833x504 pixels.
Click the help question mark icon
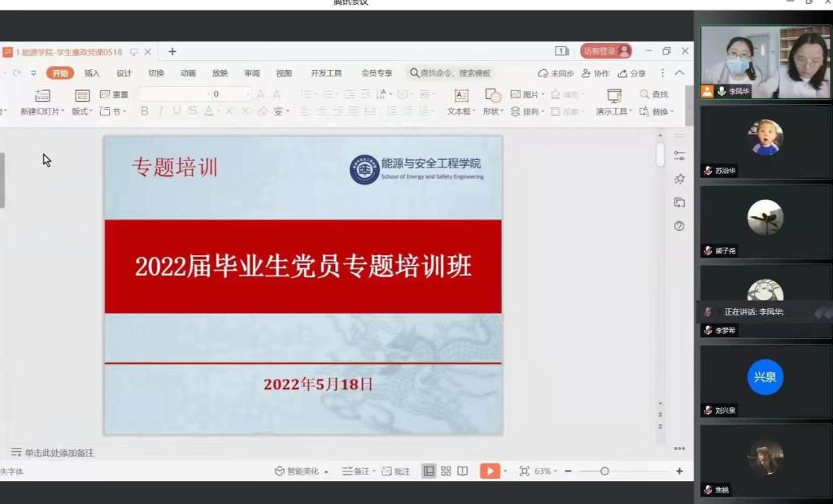pos(679,226)
